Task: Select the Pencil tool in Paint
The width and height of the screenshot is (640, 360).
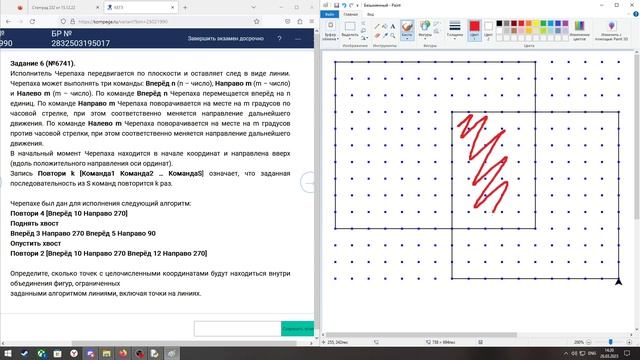Action: (377, 27)
